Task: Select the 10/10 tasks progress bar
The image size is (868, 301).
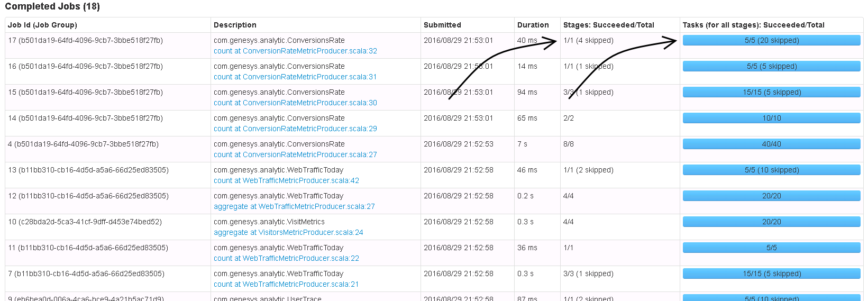Action: click(771, 118)
